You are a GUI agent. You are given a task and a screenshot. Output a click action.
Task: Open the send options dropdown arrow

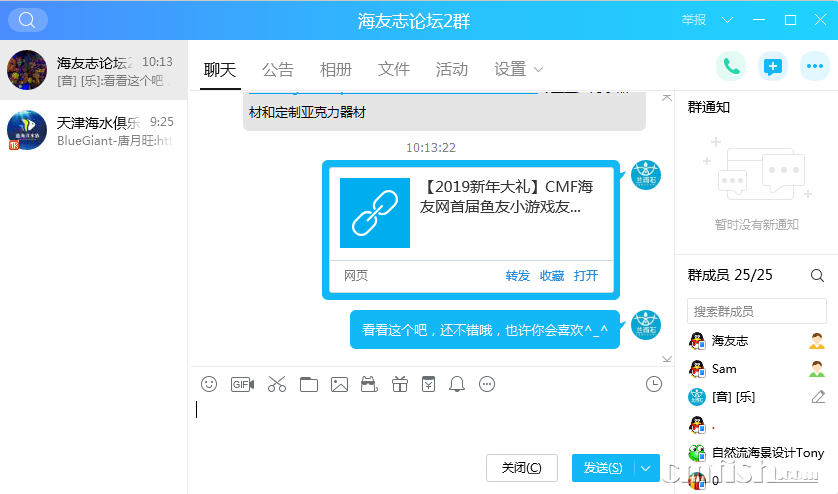(x=646, y=468)
